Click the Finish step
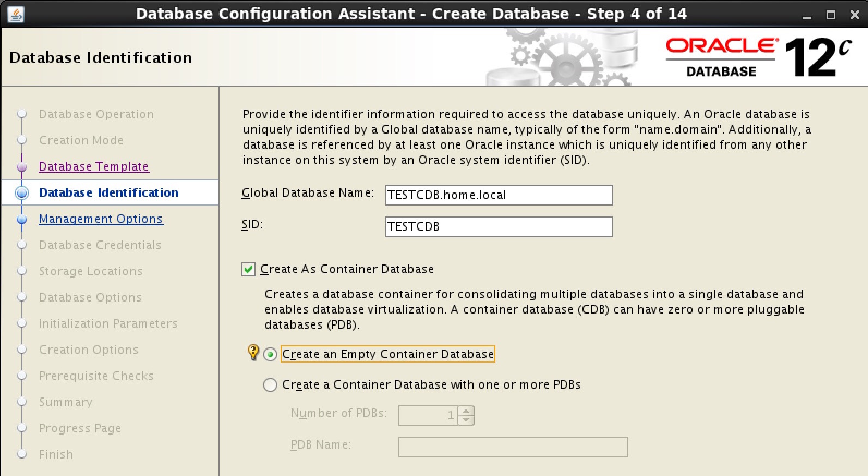 pos(56,454)
